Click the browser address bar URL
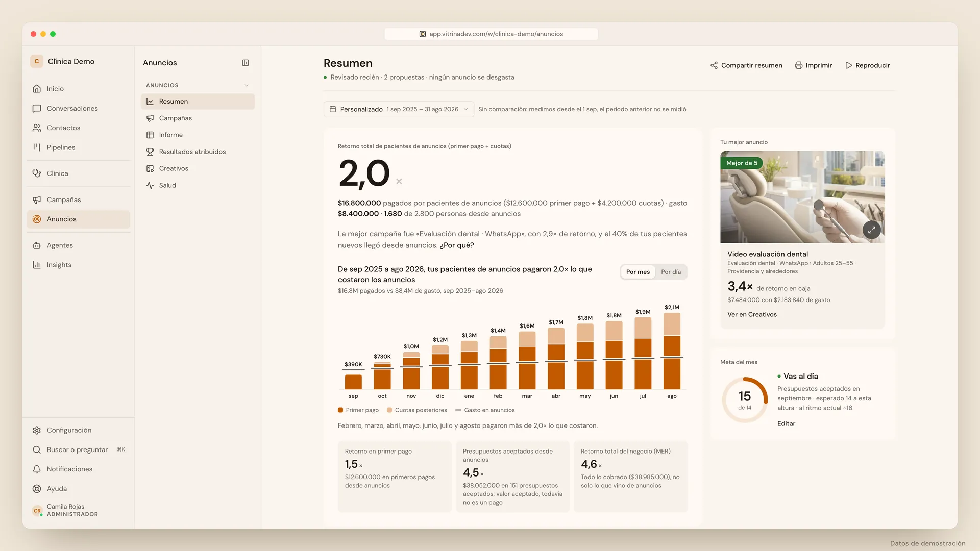 click(x=491, y=34)
